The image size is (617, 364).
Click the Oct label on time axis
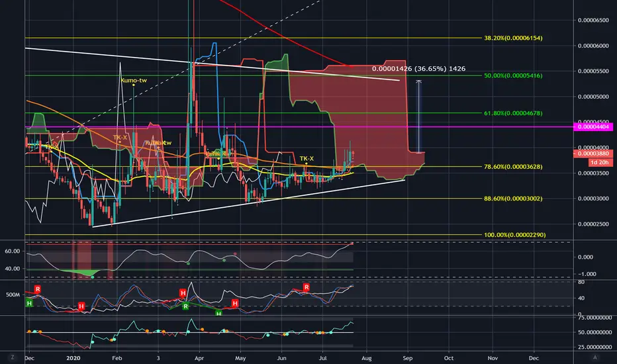click(449, 358)
